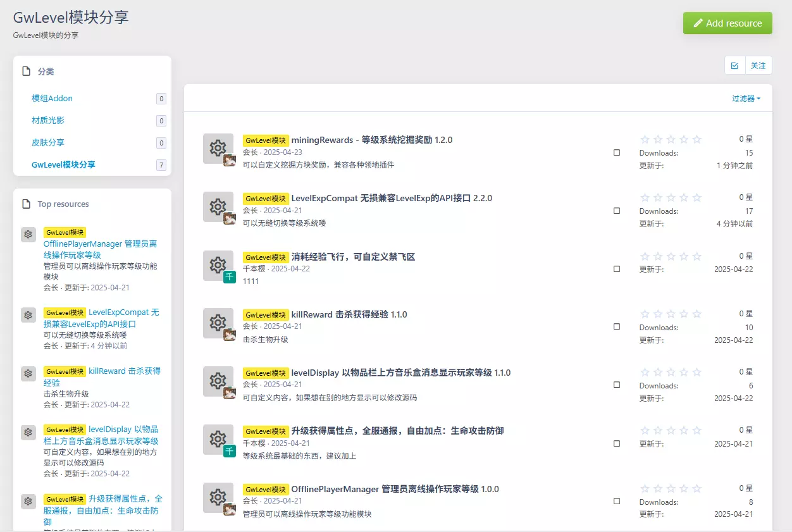Click the 会长 avatar on OfflinePlayerManager 1.0.0 row
The image size is (792, 532).
tap(230, 509)
